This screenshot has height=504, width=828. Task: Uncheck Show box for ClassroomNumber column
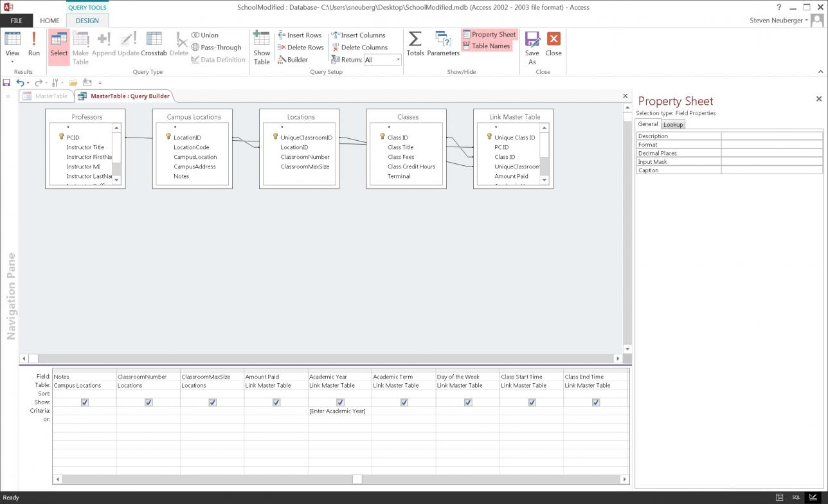click(x=148, y=402)
